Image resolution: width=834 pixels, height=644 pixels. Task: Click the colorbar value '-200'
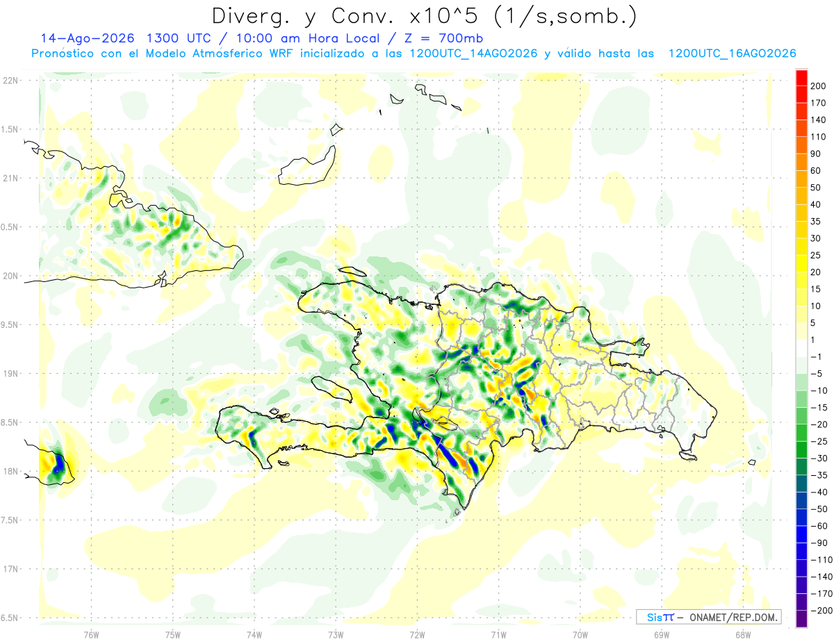822,610
